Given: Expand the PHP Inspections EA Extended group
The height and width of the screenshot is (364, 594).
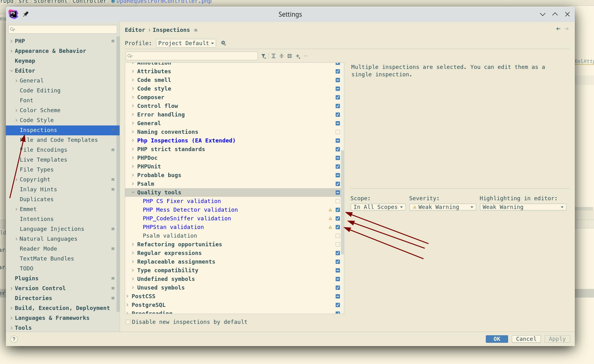Looking at the screenshot, I should tap(133, 140).
